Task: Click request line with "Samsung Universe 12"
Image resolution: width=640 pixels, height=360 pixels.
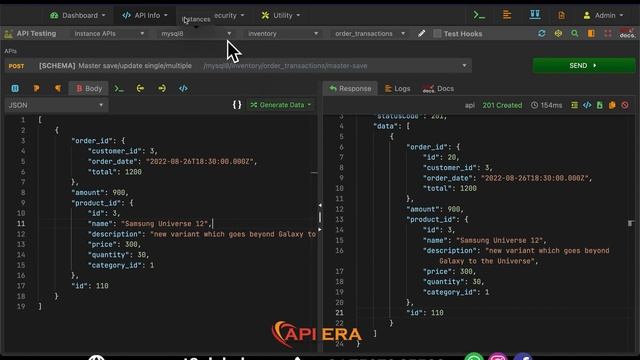Action: pyautogui.click(x=150, y=224)
